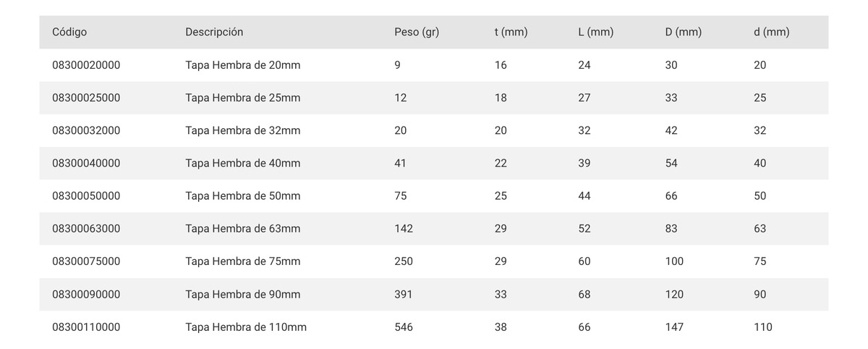Click Tapa Hembra de 32mm description
868x349 pixels.
point(242,130)
